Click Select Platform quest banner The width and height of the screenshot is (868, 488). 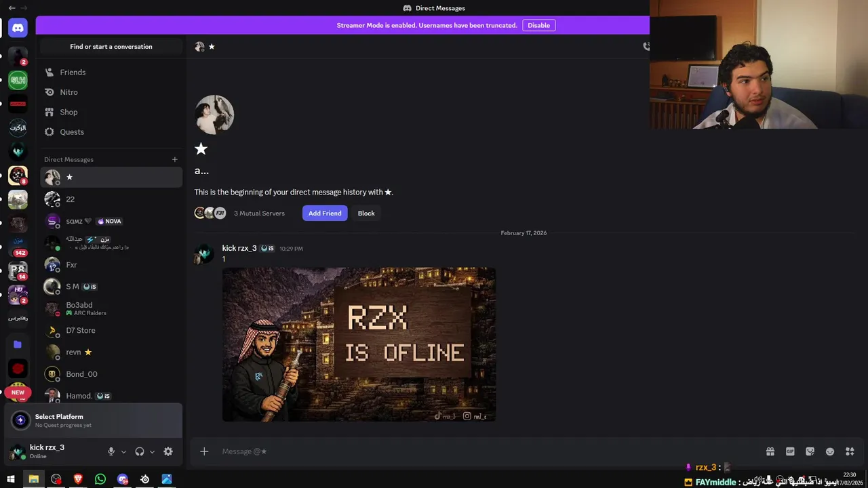[x=94, y=420]
